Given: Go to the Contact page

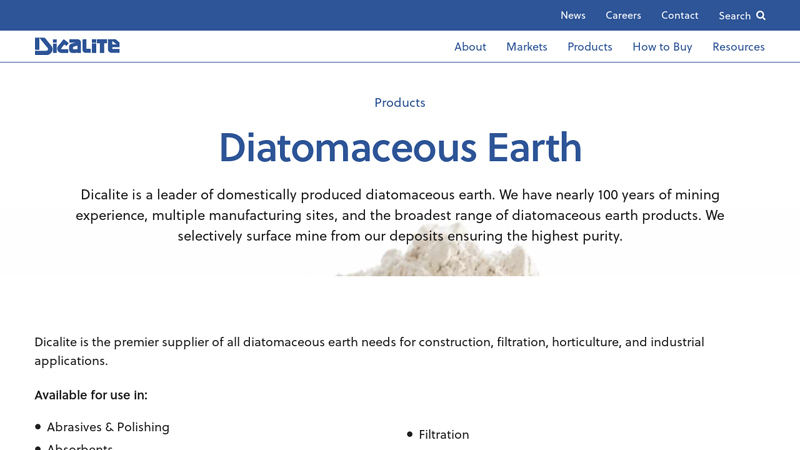Looking at the screenshot, I should point(680,15).
